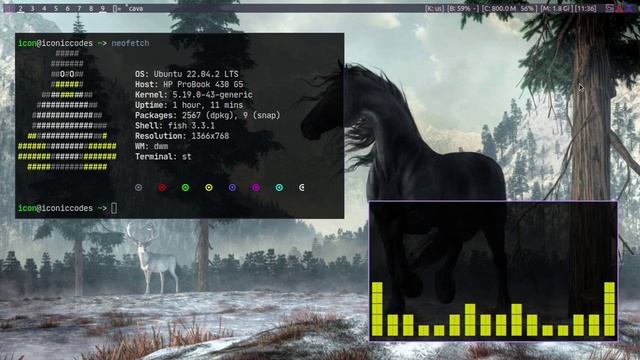Click the 'Packages: 2567 (dpkg)' line
The width and height of the screenshot is (640, 360).
coord(207,116)
